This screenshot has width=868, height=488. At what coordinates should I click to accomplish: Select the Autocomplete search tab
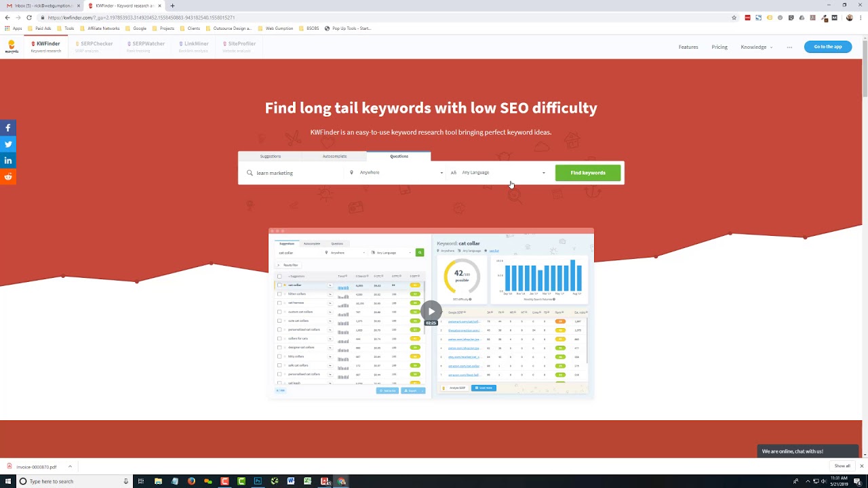pyautogui.click(x=334, y=157)
